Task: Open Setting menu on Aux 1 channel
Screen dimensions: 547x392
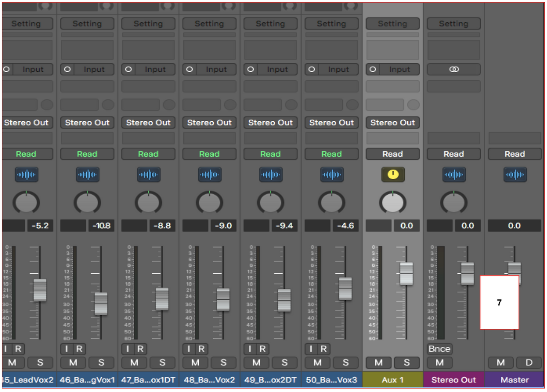Action: [393, 24]
